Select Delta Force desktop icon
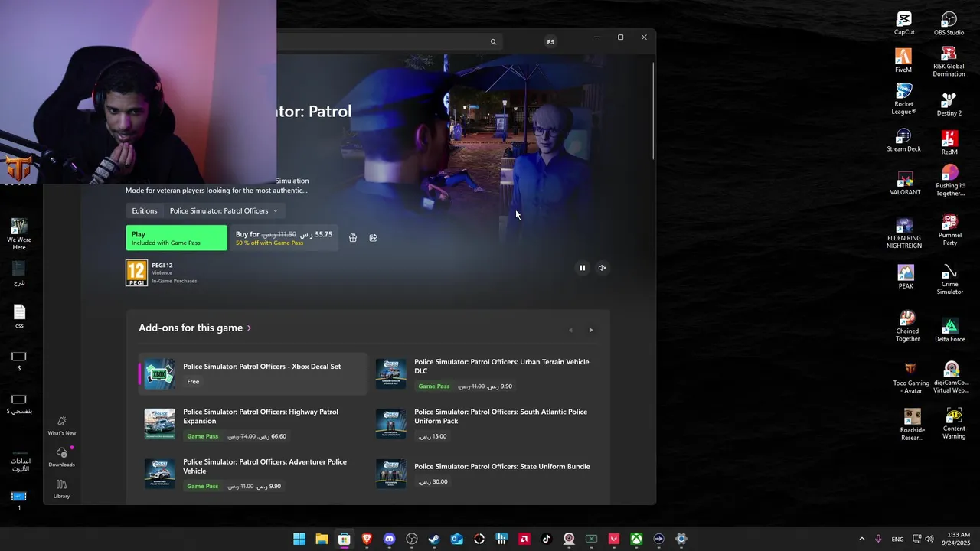980x551 pixels. 949,331
